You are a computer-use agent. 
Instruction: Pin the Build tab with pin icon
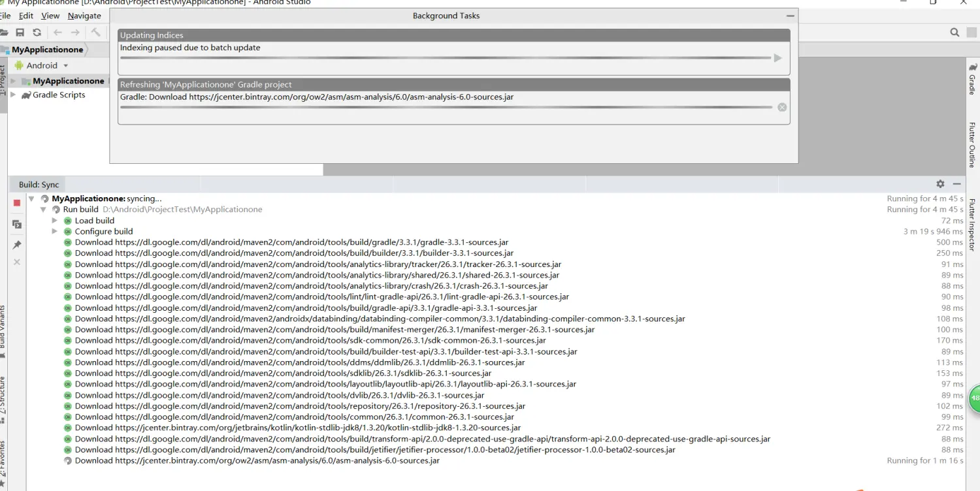point(17,245)
